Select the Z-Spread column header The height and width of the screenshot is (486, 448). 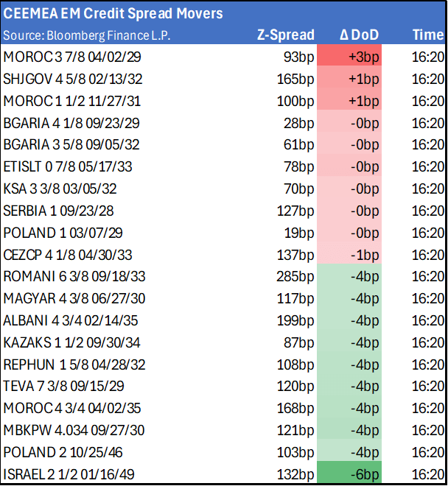pyautogui.click(x=286, y=35)
